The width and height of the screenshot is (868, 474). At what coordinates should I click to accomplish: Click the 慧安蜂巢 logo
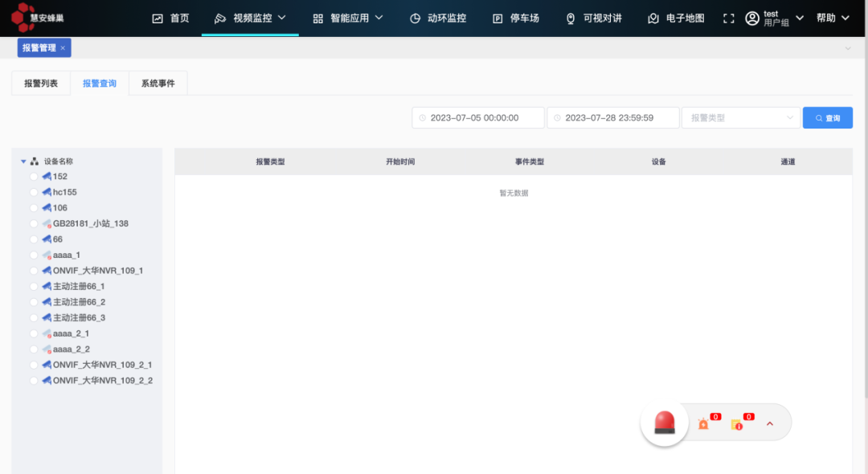40,18
